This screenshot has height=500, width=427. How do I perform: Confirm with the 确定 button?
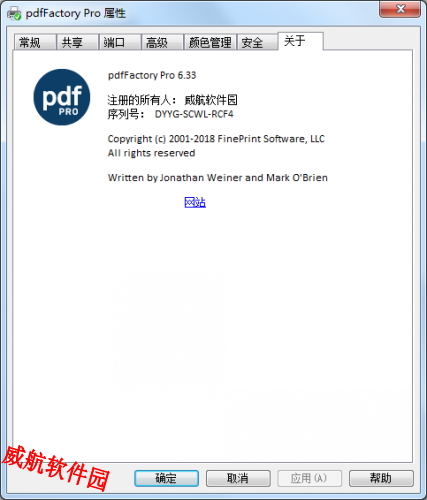point(166,478)
